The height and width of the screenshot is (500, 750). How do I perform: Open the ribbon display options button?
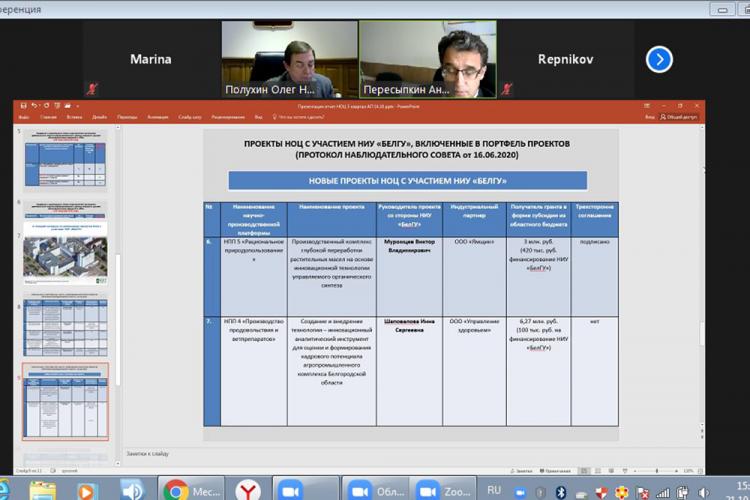tap(648, 105)
